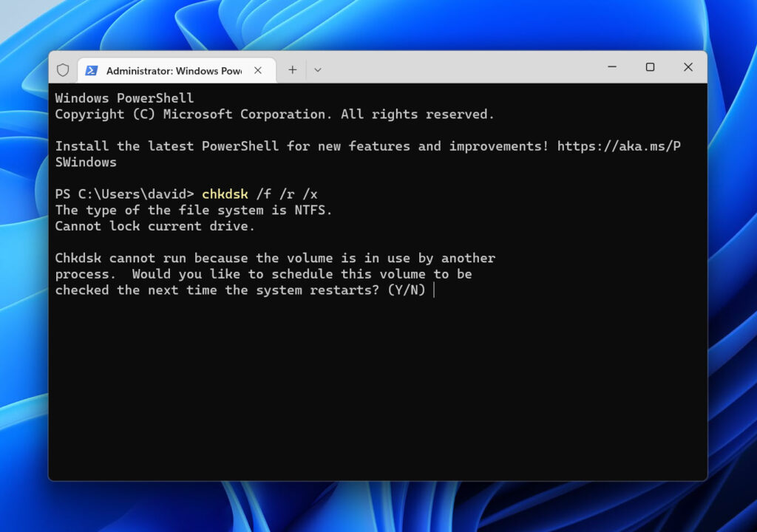This screenshot has width=757, height=532.
Task: Click the close X on the PowerShell tab
Action: (257, 70)
